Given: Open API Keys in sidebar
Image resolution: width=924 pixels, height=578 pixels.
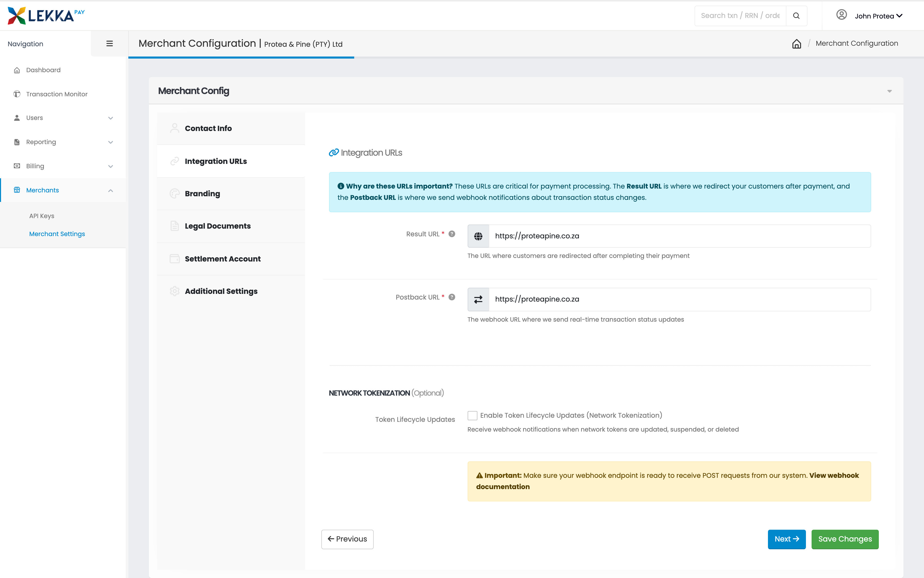Looking at the screenshot, I should (x=42, y=216).
